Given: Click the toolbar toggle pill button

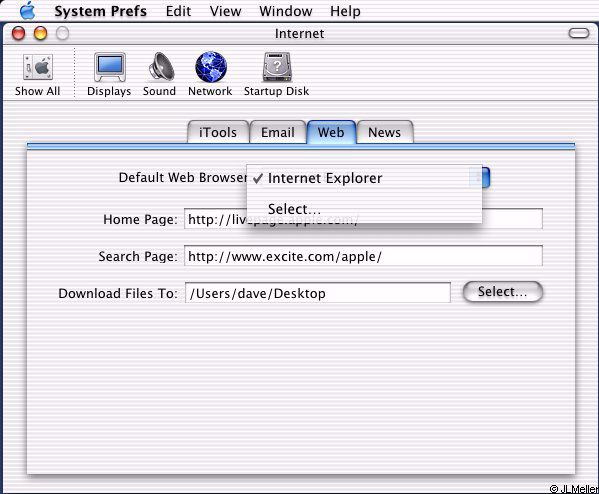Looking at the screenshot, I should [x=579, y=33].
